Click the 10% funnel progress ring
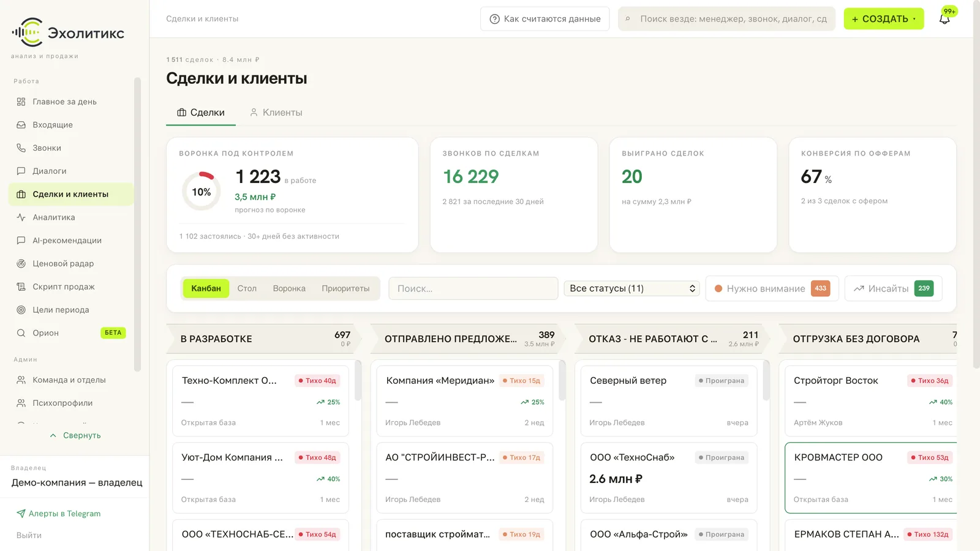980x551 pixels. (x=202, y=192)
